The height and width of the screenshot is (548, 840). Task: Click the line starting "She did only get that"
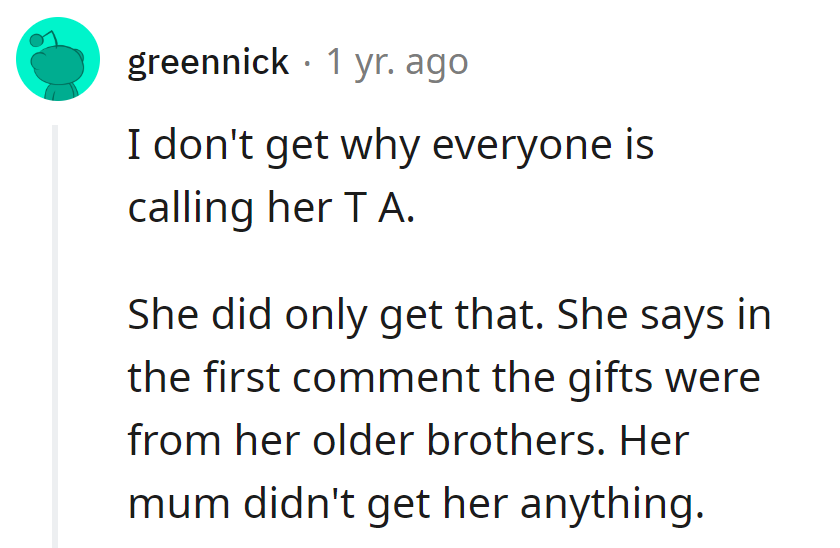point(449,317)
